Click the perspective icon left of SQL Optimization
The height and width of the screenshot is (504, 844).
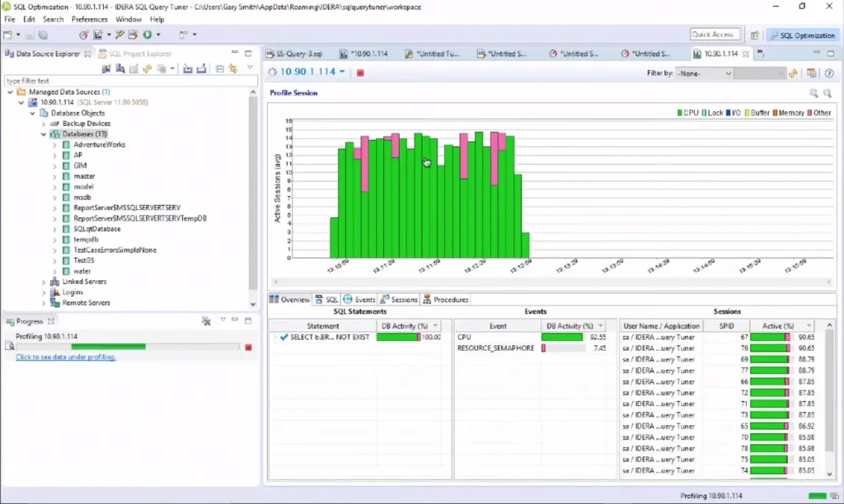coord(755,35)
